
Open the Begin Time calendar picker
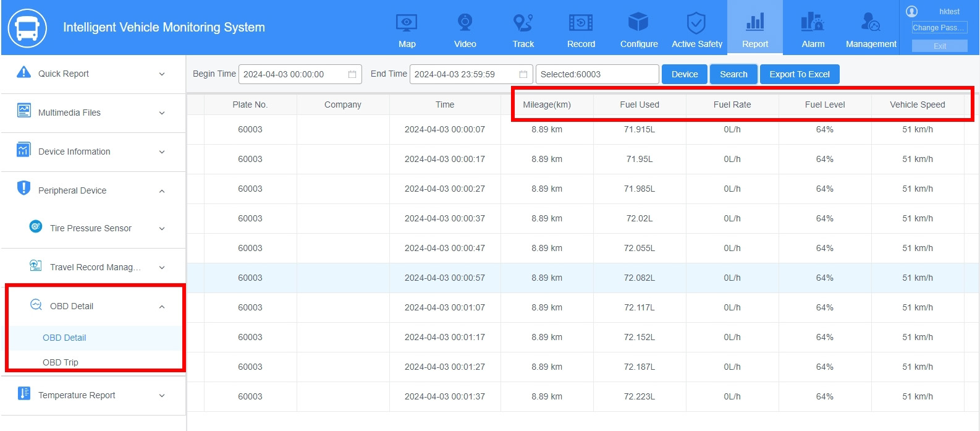coord(352,74)
